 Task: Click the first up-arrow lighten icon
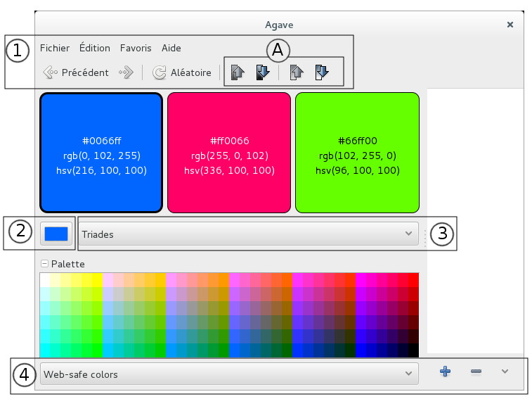click(x=237, y=72)
